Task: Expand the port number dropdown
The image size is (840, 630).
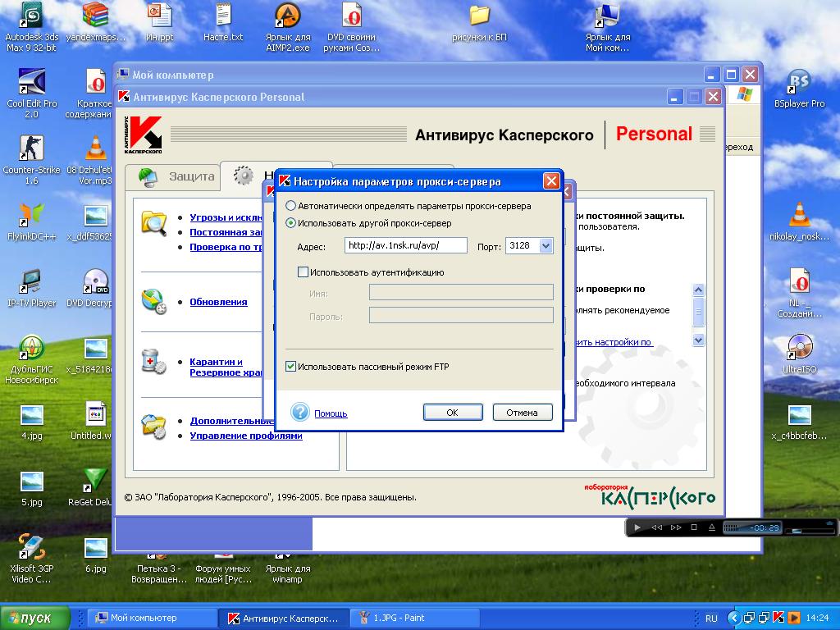Action: [547, 245]
